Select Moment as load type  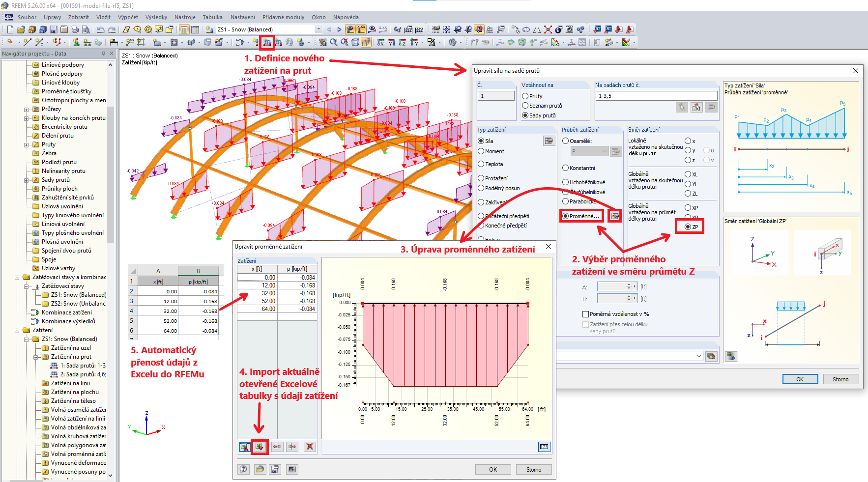point(481,151)
